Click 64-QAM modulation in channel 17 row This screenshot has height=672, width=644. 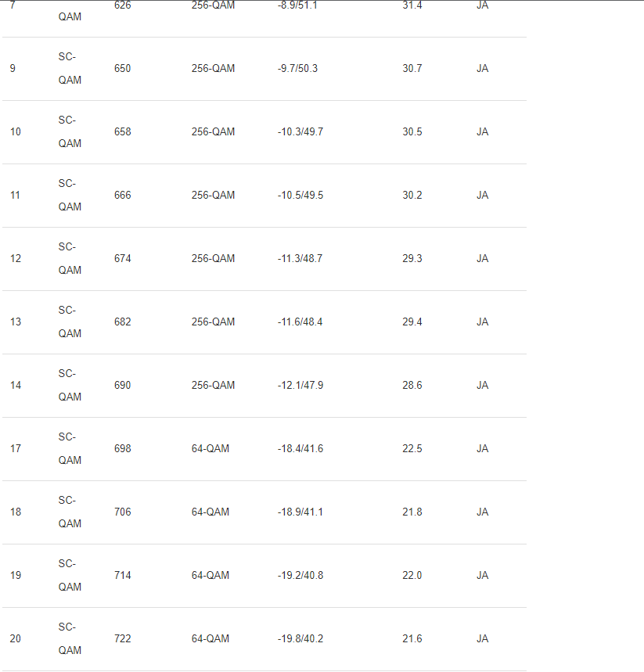[210, 449]
